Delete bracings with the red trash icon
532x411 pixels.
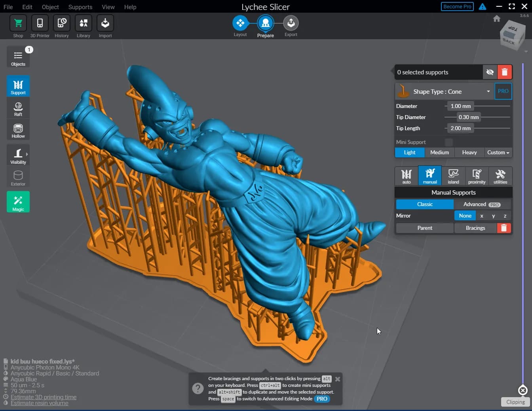504,228
